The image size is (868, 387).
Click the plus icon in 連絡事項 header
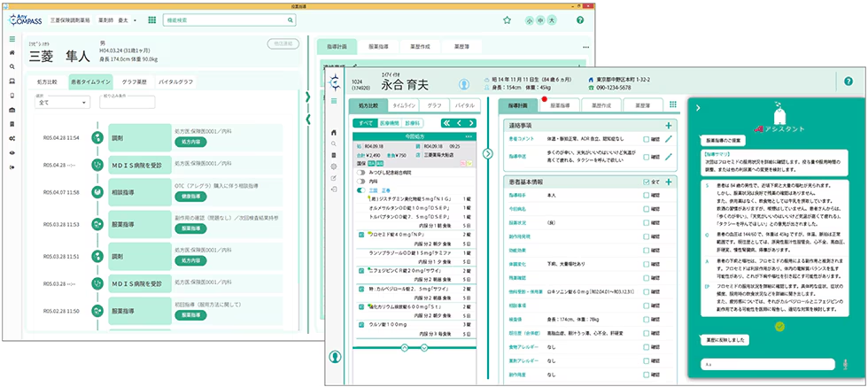669,126
